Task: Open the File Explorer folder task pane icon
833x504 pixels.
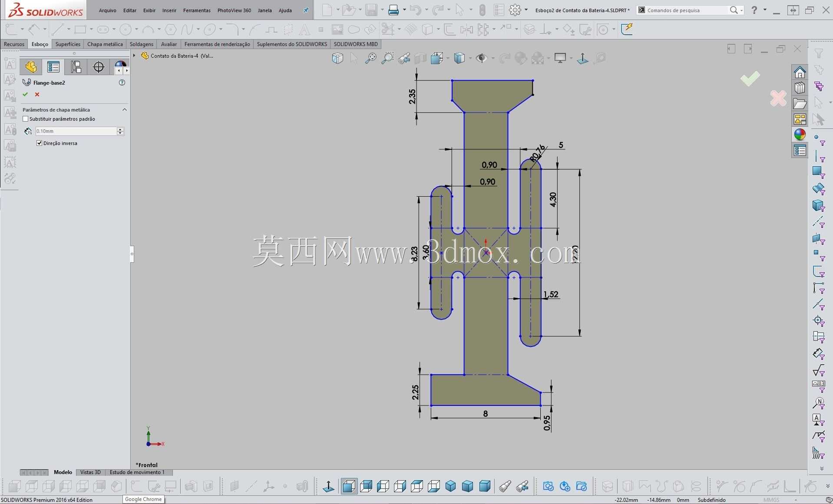Action: (800, 104)
